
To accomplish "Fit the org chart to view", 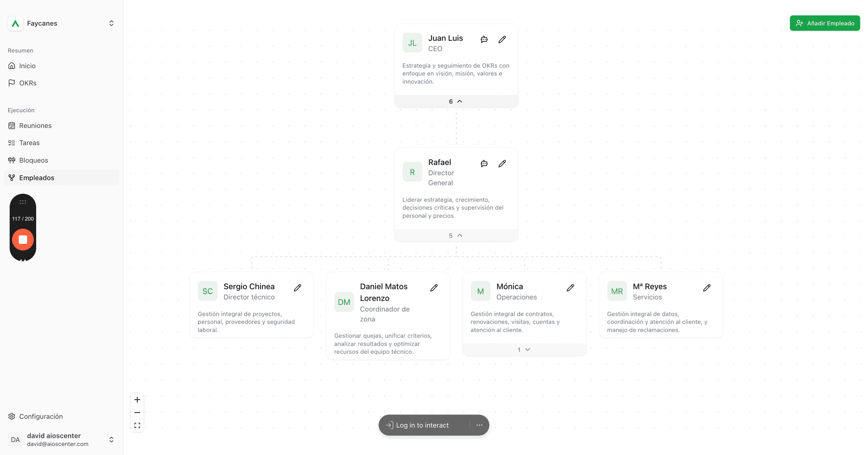I will [x=137, y=425].
